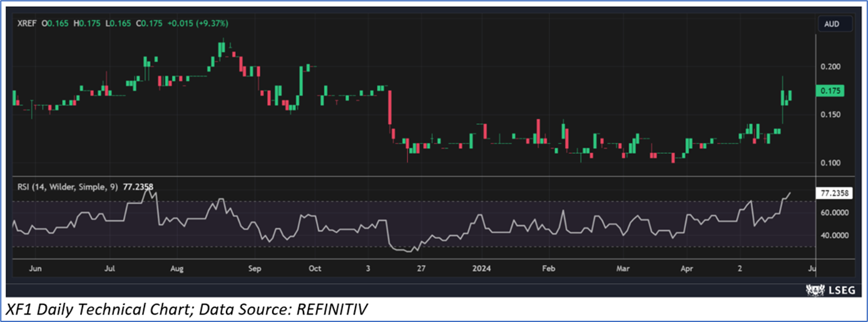868x322 pixels.
Task: Click the 60.0000 RSI axis label
Action: pos(835,213)
